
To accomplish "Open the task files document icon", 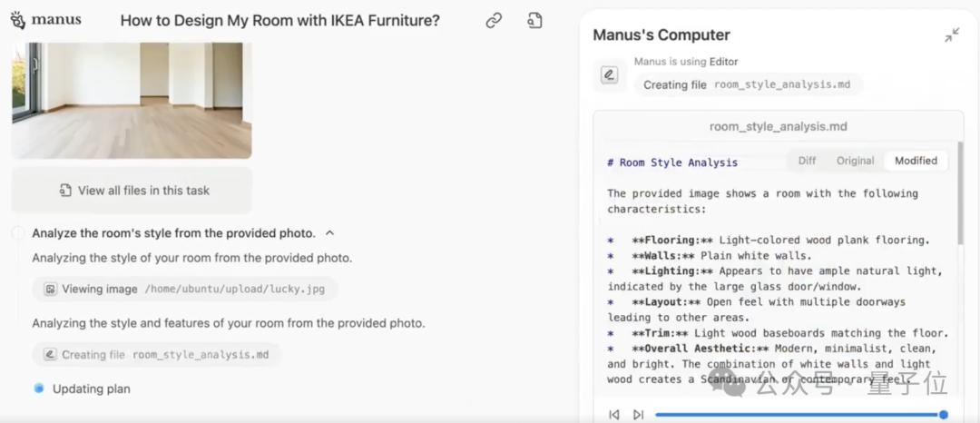I will 534,20.
